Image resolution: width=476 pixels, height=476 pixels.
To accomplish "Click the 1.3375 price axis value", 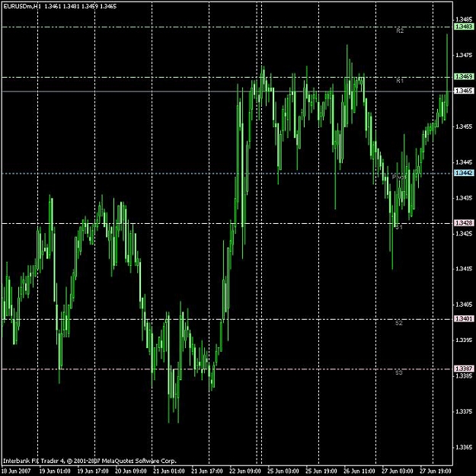I will (x=464, y=411).
